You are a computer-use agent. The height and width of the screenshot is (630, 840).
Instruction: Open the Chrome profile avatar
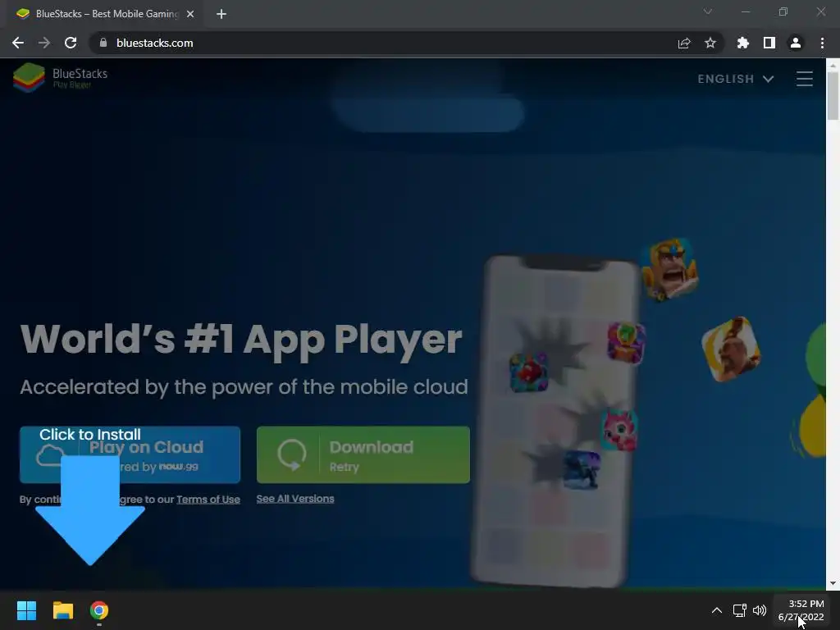(x=796, y=43)
